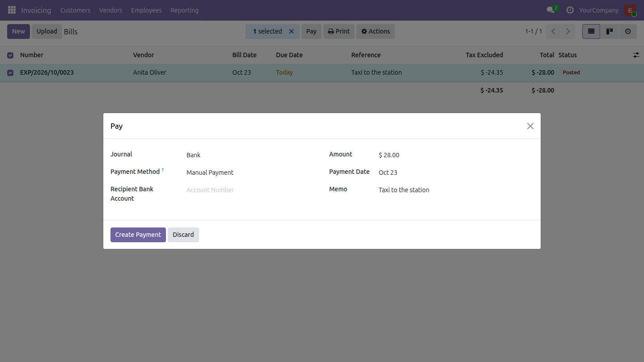Open the Payment Date picker

point(456,173)
